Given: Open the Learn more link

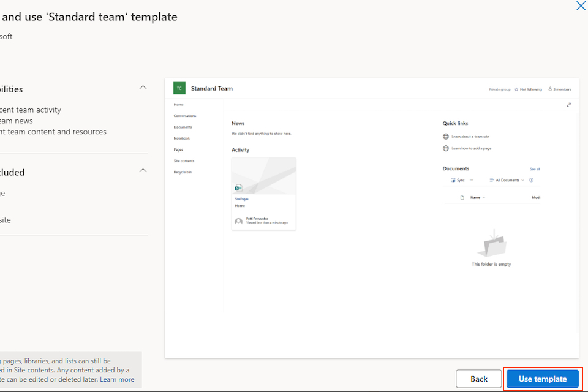Looking at the screenshot, I should click(117, 379).
